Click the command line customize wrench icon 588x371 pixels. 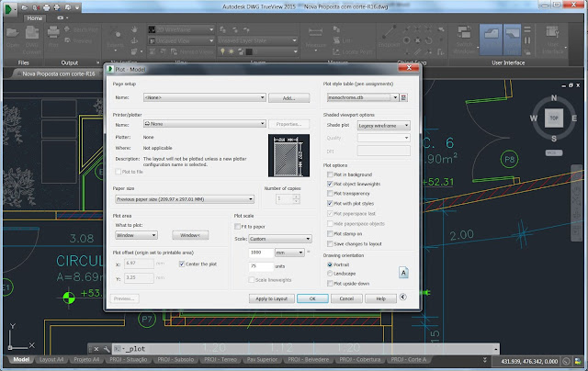pyautogui.click(x=108, y=347)
